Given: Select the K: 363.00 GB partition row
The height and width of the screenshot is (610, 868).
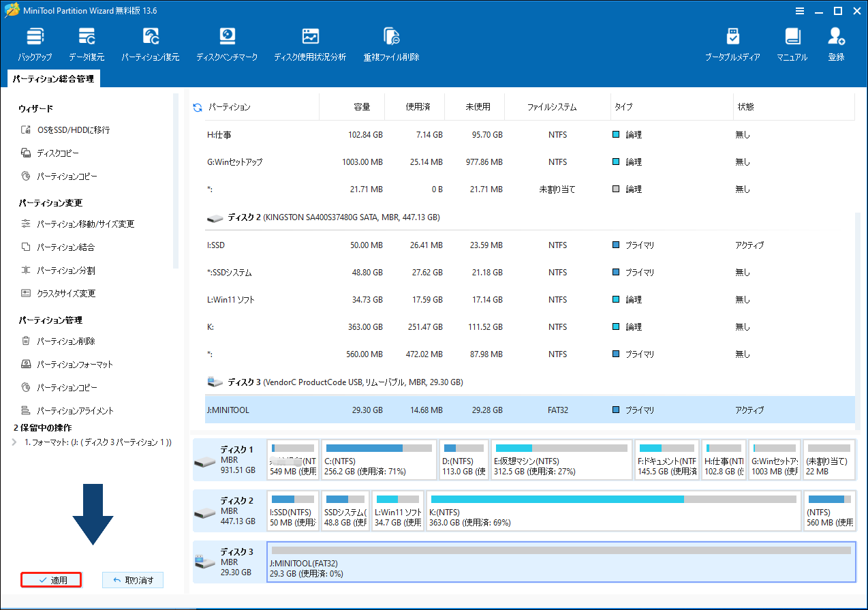Looking at the screenshot, I should coord(530,327).
